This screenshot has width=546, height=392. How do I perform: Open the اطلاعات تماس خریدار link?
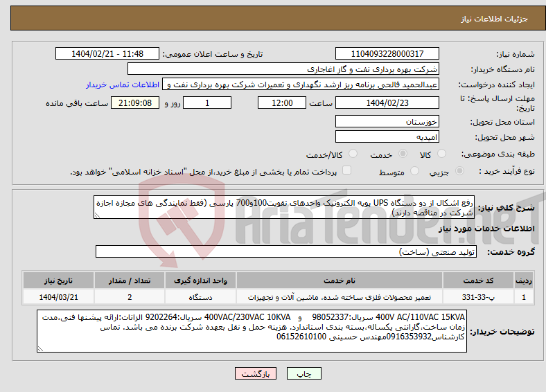123,84
